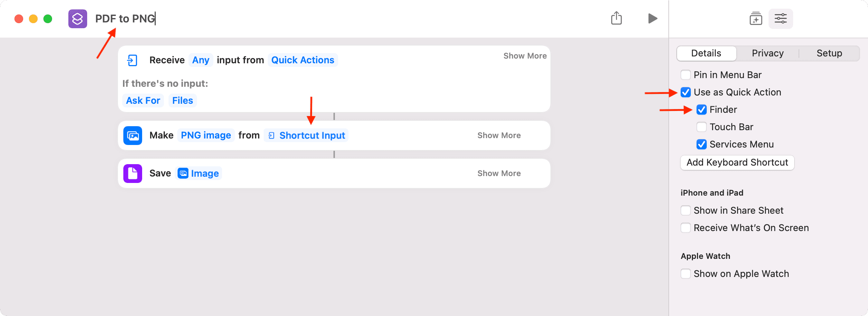The image size is (868, 316).
Task: Check Show on Apple Watch
Action: 686,274
